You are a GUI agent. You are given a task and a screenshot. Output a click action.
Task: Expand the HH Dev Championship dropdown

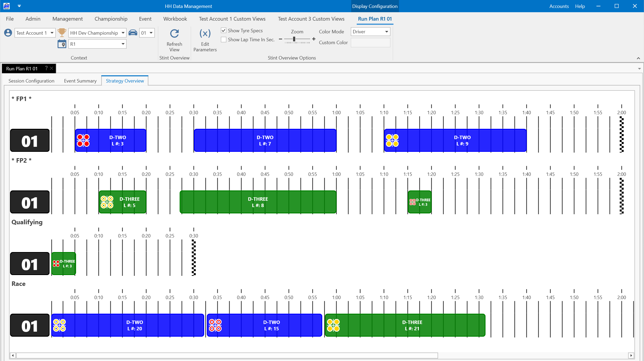coord(123,33)
